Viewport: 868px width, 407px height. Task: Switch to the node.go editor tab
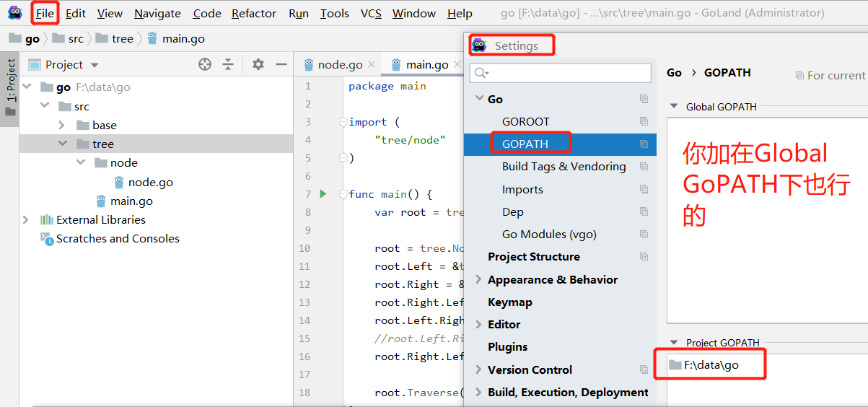tap(333, 64)
